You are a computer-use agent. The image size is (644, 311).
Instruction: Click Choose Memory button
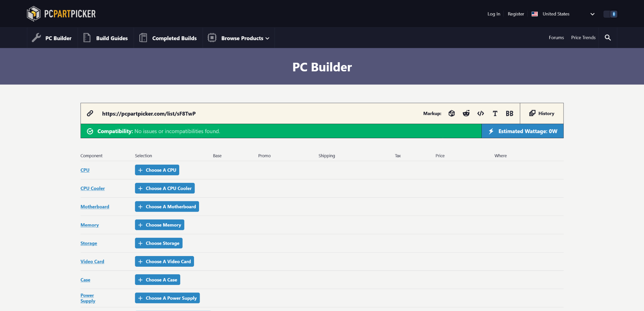pyautogui.click(x=159, y=225)
